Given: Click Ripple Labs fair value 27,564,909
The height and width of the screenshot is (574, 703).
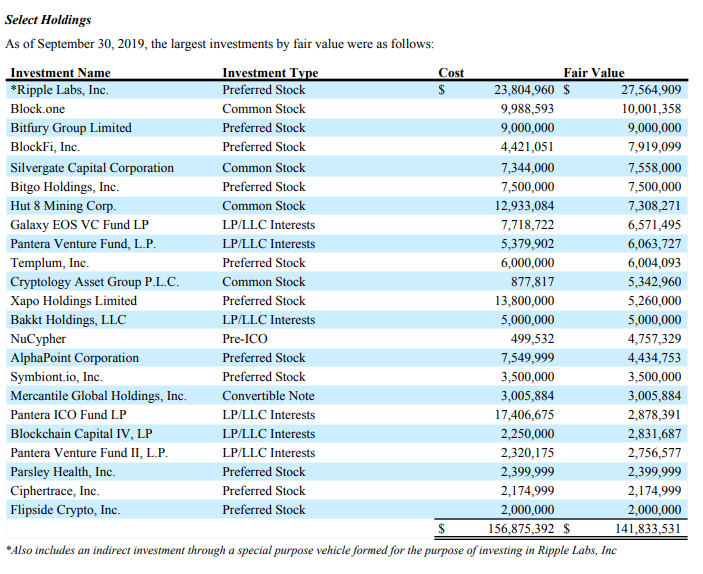Looking at the screenshot, I should point(651,90).
